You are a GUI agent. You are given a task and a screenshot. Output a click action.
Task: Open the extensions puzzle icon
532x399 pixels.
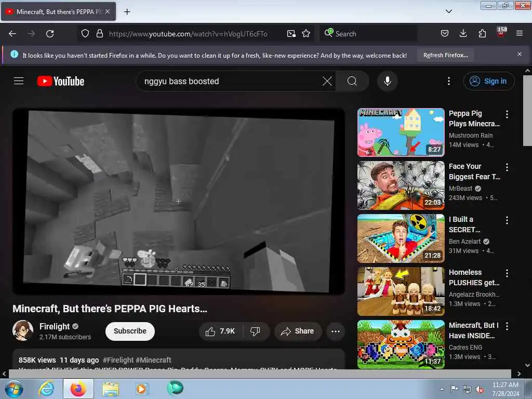[x=482, y=33]
